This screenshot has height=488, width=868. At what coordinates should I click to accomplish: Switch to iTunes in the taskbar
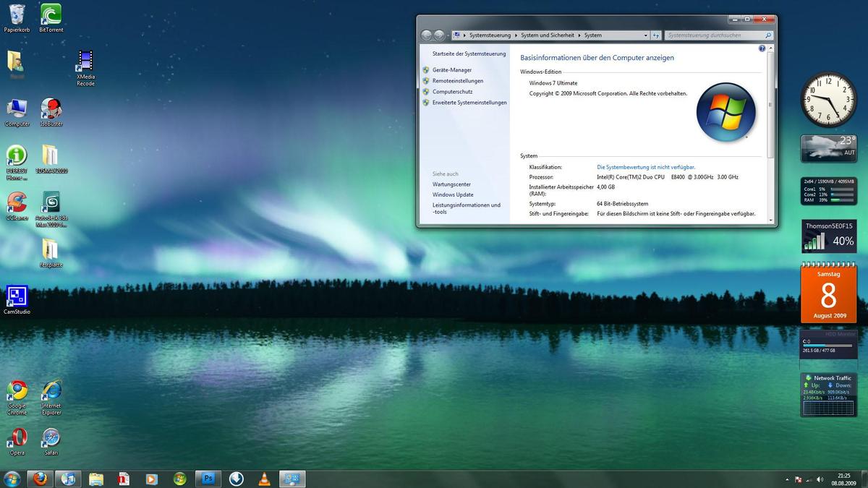[68, 479]
